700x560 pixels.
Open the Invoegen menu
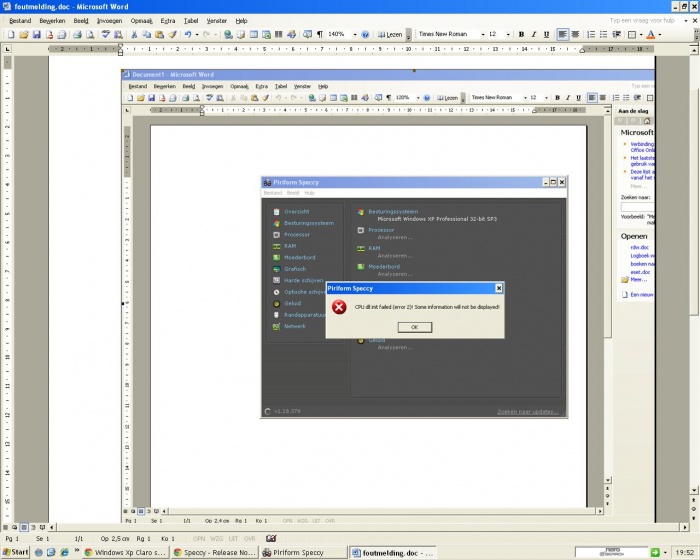[109, 21]
